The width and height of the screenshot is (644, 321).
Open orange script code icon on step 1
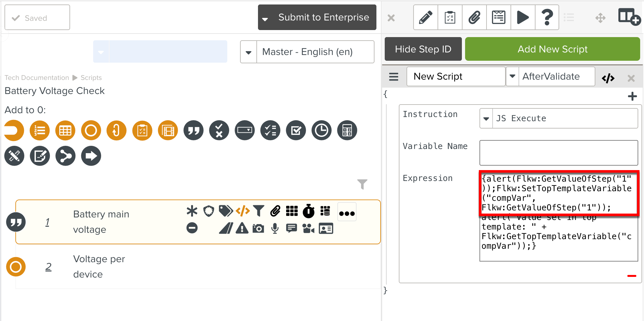(x=243, y=211)
